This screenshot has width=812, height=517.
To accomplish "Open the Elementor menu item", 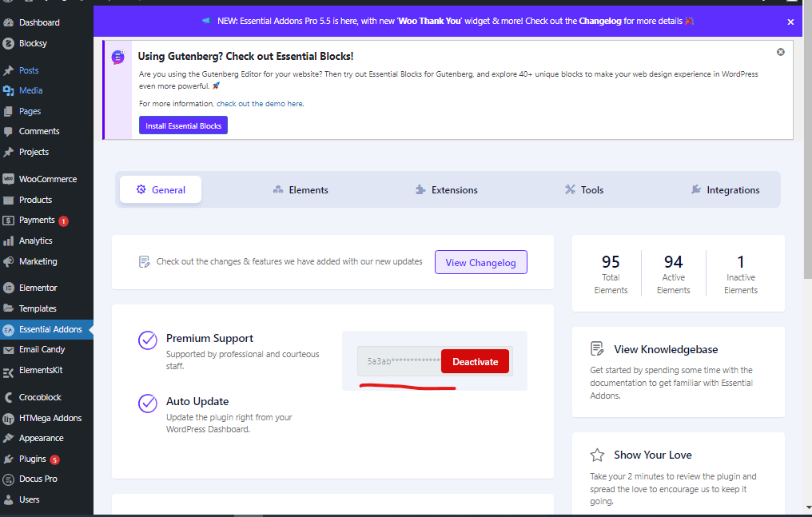I will coord(38,288).
